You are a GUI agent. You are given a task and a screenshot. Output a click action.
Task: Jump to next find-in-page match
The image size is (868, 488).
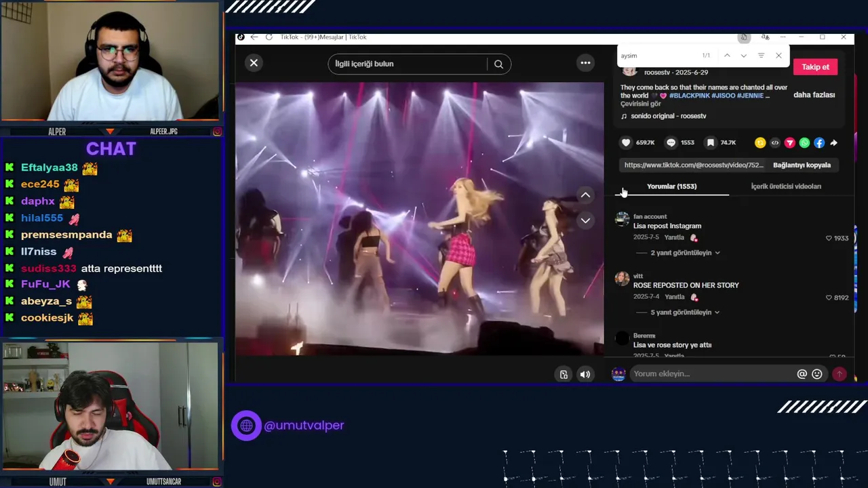pos(744,56)
